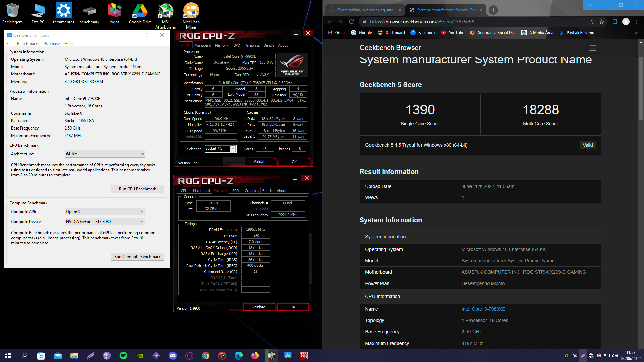Open the Intel Core i9-7980XE link
Screen dimensions: 644x362
click(x=483, y=309)
